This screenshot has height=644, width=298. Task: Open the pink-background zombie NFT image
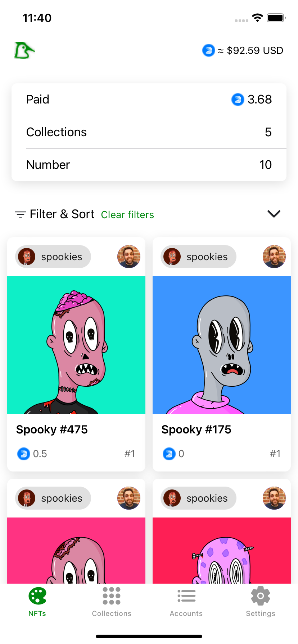click(76, 550)
